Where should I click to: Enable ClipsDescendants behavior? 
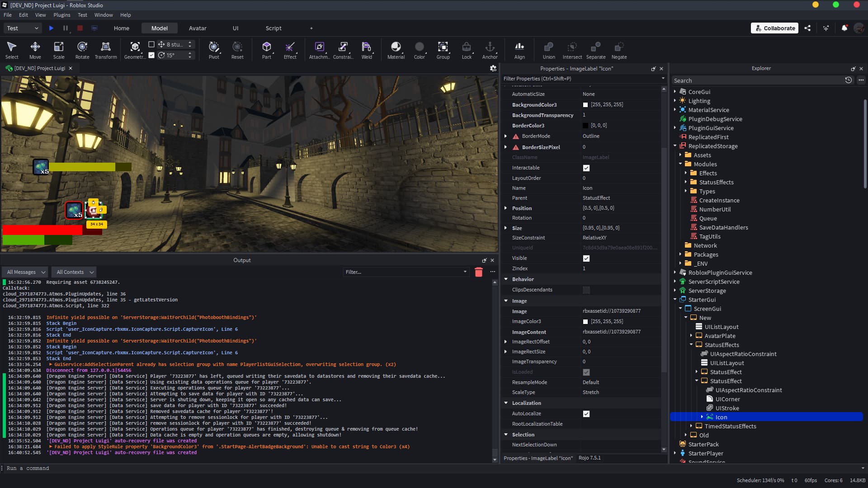(586, 290)
